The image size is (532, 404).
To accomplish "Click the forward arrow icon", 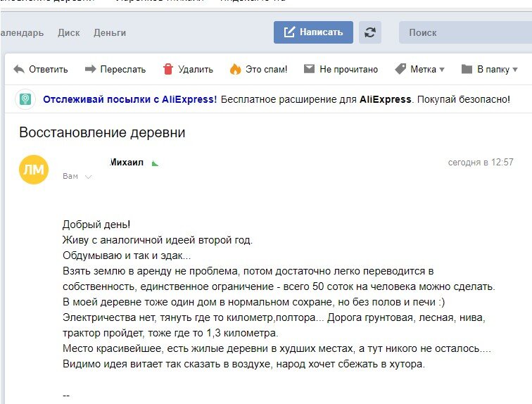I will coord(91,69).
